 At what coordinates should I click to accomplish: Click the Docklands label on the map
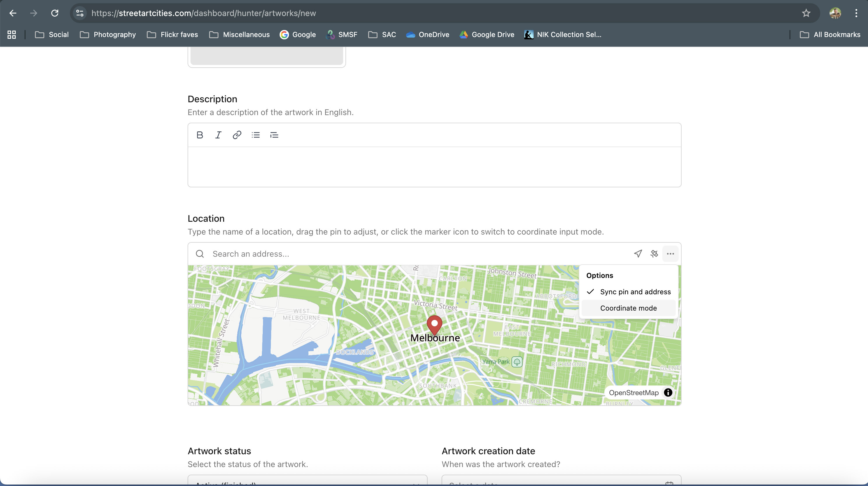coord(355,352)
